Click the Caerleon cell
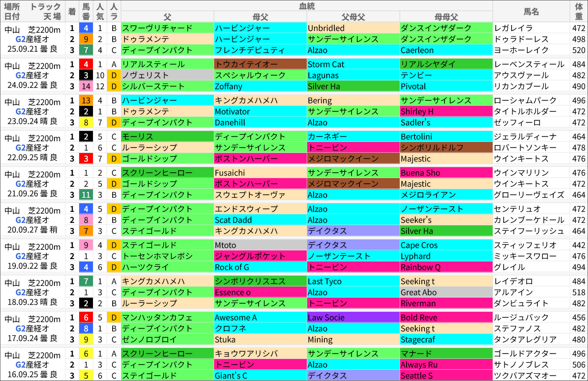Screen dimensions: 588x381 pos(446,50)
